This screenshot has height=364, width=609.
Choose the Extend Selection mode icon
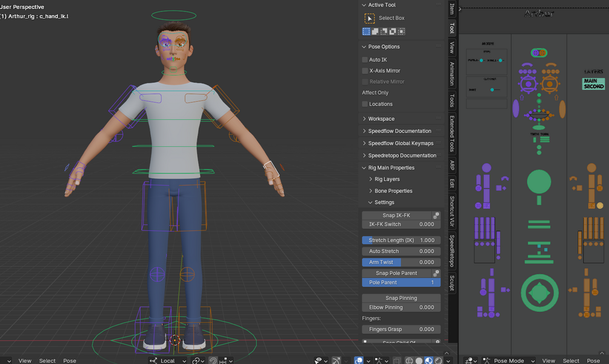tap(375, 31)
